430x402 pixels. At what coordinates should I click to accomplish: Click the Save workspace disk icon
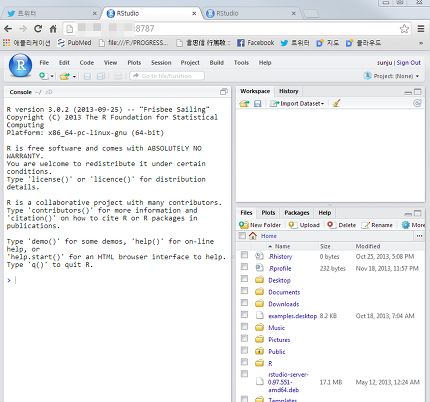point(258,103)
